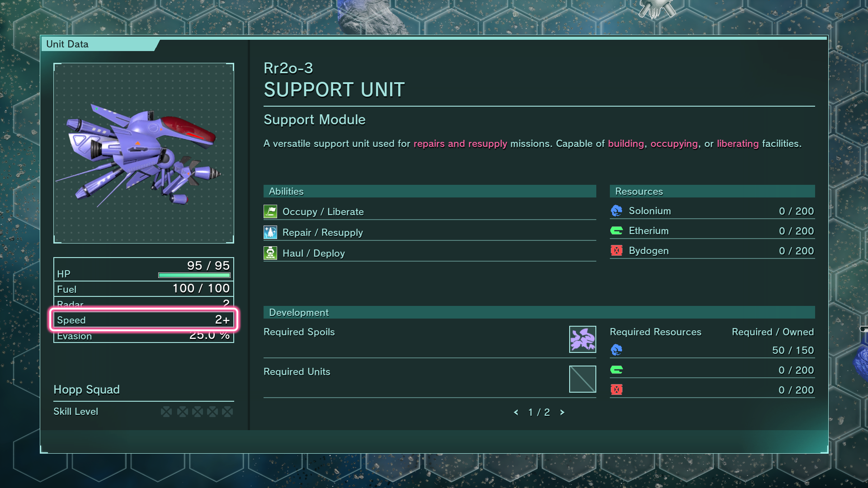Go to the previous page arrow
This screenshot has width=868, height=488.
(516, 413)
